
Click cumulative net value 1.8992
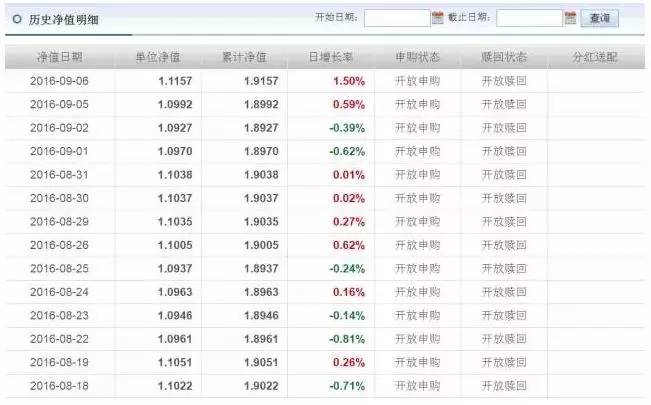261,104
